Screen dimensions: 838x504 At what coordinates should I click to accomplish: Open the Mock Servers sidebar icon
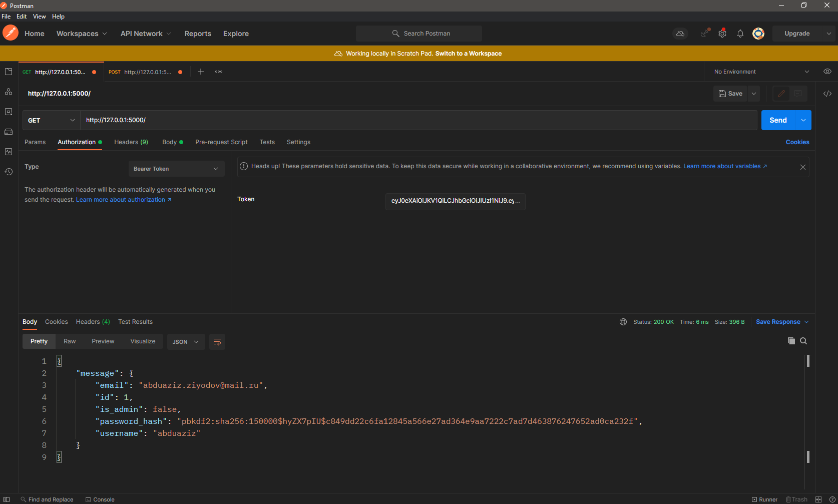[x=9, y=132]
